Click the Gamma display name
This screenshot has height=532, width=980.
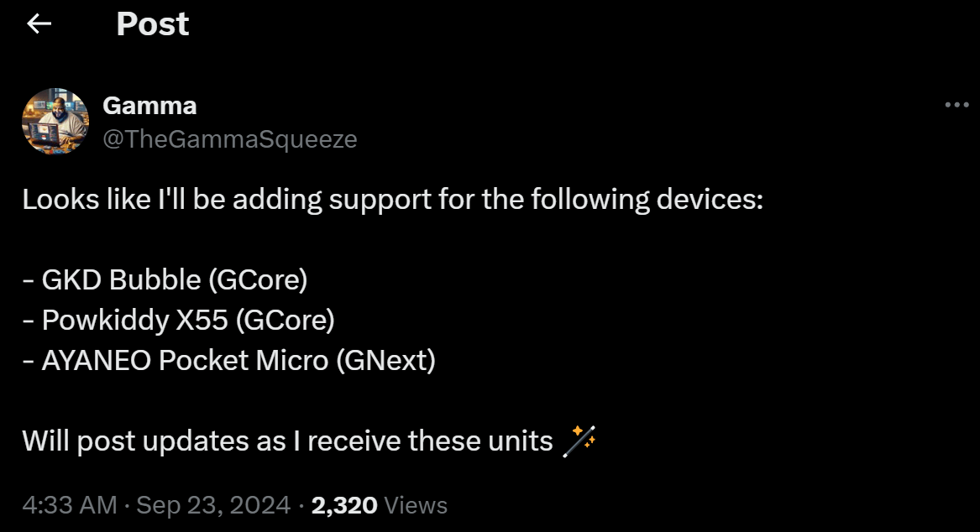(x=149, y=106)
